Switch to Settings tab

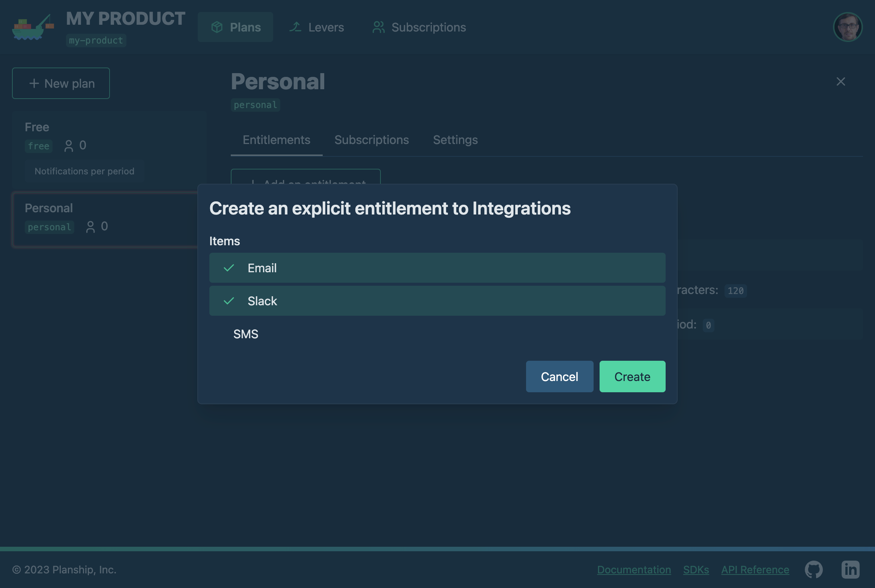[x=456, y=139]
